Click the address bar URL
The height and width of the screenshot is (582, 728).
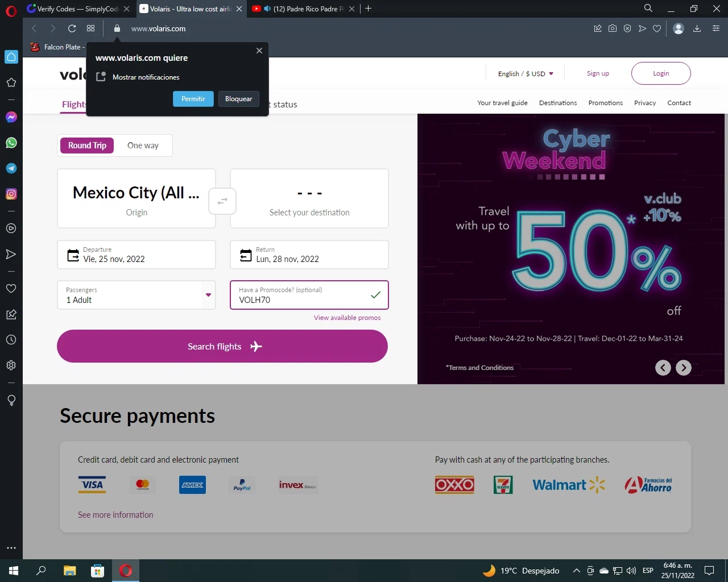158,28
